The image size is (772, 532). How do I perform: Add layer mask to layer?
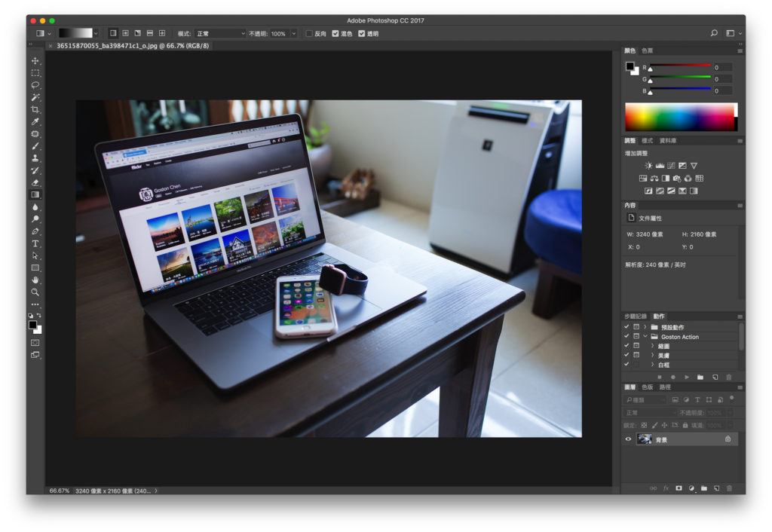coord(679,488)
